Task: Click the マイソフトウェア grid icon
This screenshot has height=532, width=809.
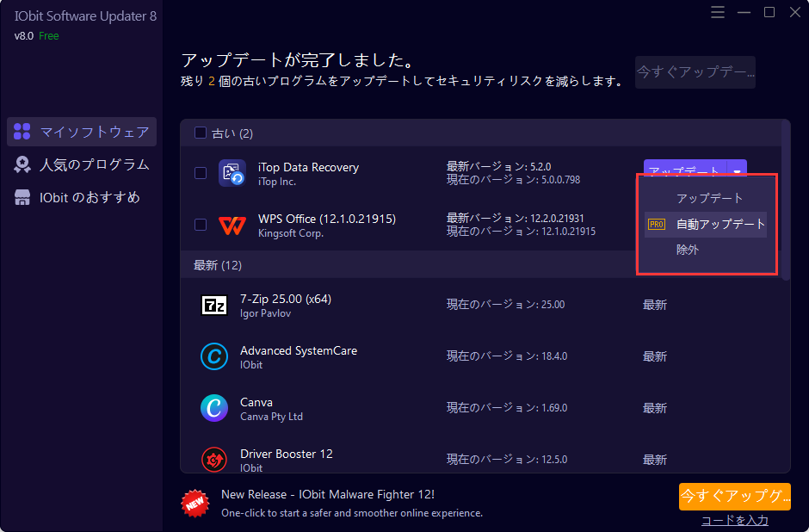Action: (22, 132)
